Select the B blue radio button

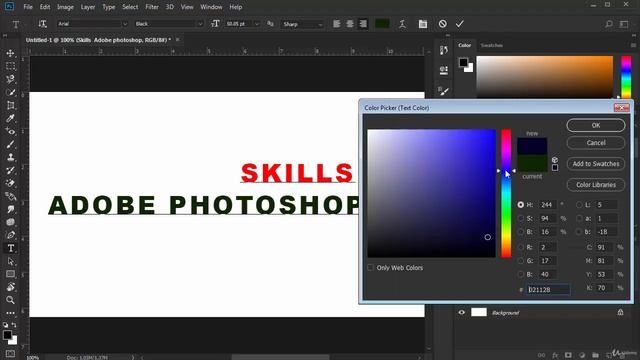coord(521,274)
